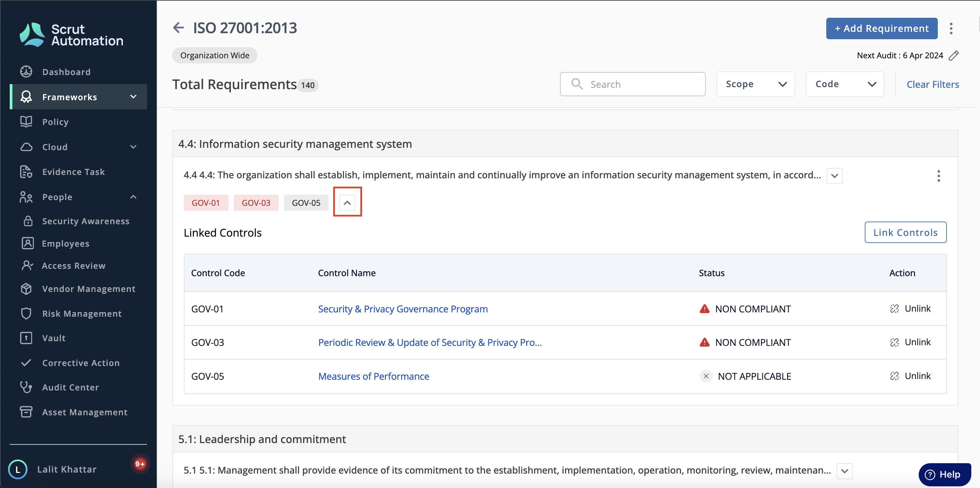Expand the 4.4 requirement description
Viewport: 980px width, 488px height.
point(834,176)
